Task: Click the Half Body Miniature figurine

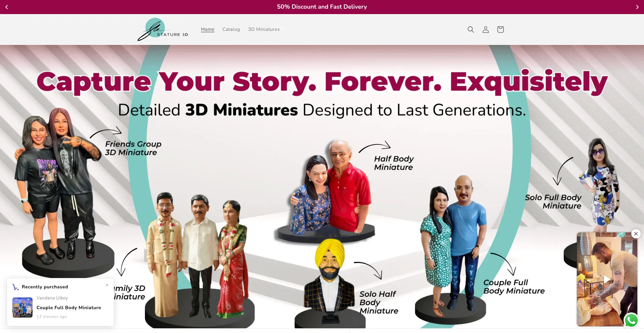Action: click(330, 191)
